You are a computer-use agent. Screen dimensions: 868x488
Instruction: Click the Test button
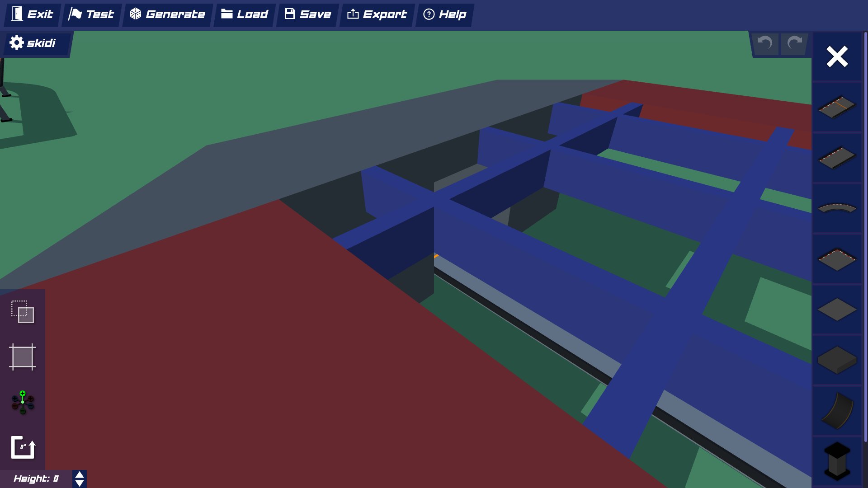(91, 14)
